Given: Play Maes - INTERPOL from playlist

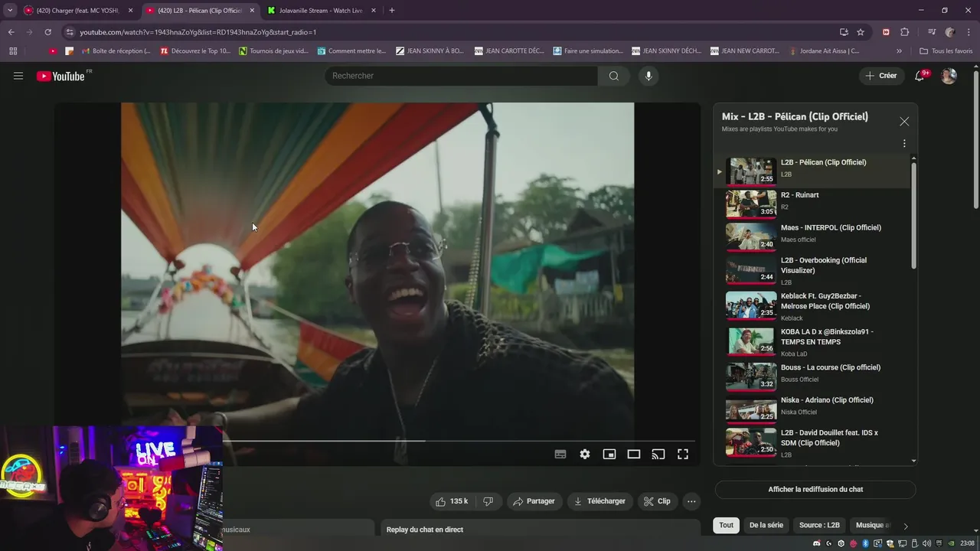Looking at the screenshot, I should coord(812,236).
